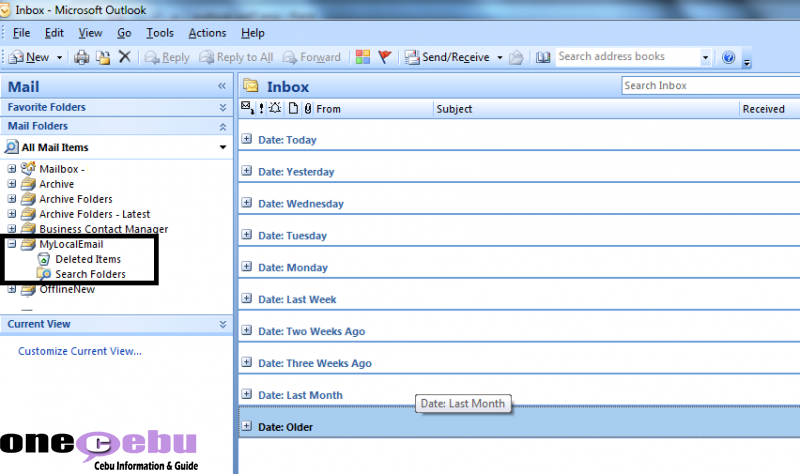Click the Follow Up flag icon
This screenshot has height=474, width=800.
click(385, 57)
